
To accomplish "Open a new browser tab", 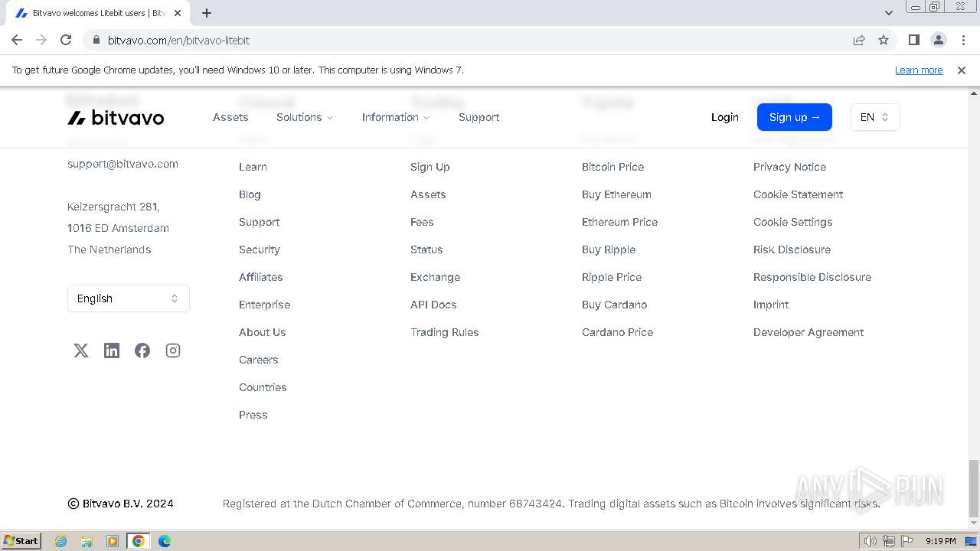I will tap(207, 13).
